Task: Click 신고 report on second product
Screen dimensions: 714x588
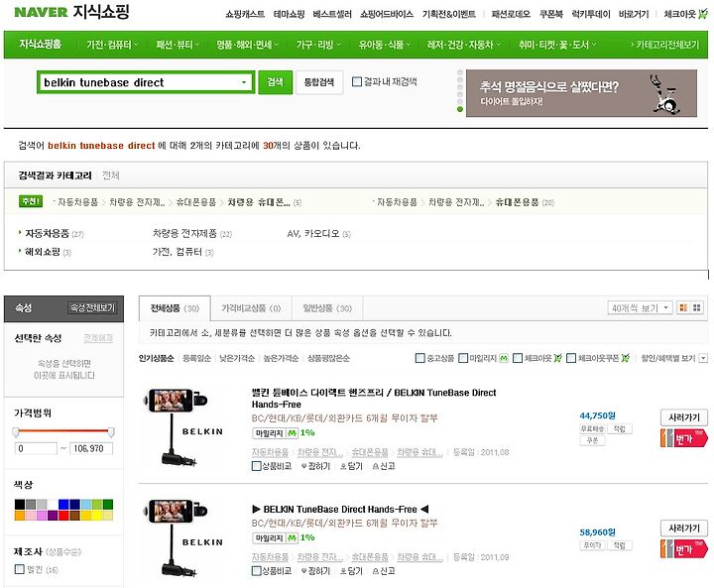Action: tap(384, 571)
